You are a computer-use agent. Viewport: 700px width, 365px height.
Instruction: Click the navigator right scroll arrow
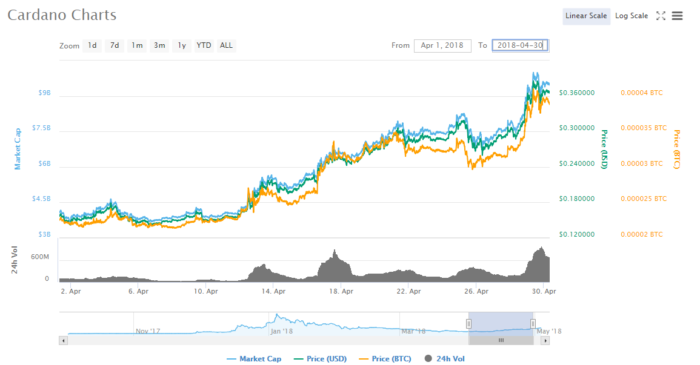pos(545,340)
